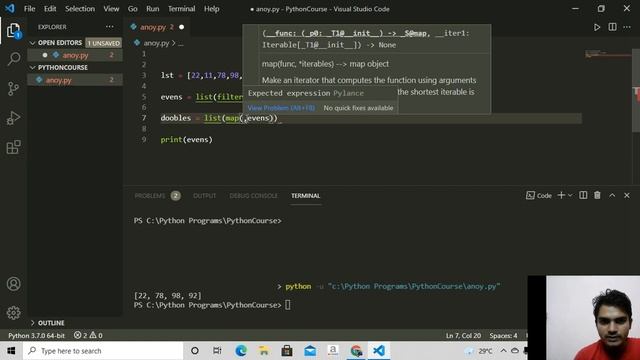Click the Windows search box
This screenshot has width=640, height=360.
tap(103, 351)
